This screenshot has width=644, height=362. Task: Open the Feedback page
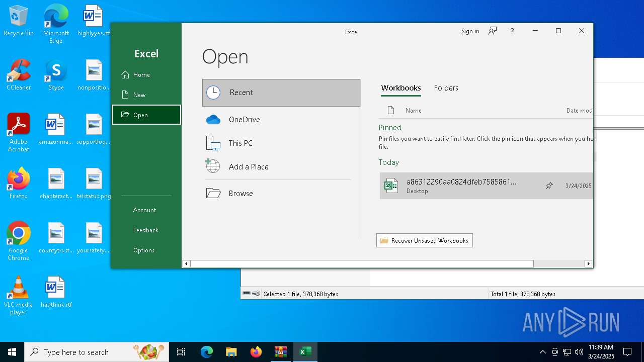click(146, 230)
